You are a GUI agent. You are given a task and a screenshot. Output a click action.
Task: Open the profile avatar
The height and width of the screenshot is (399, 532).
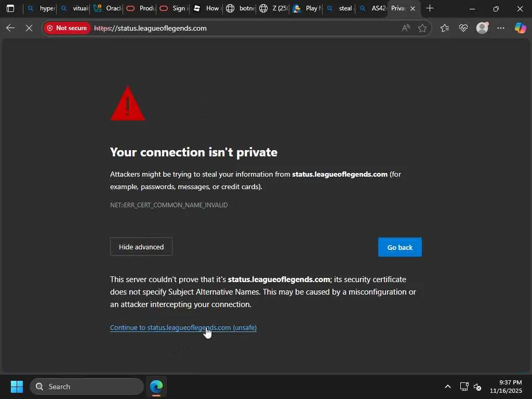[482, 28]
